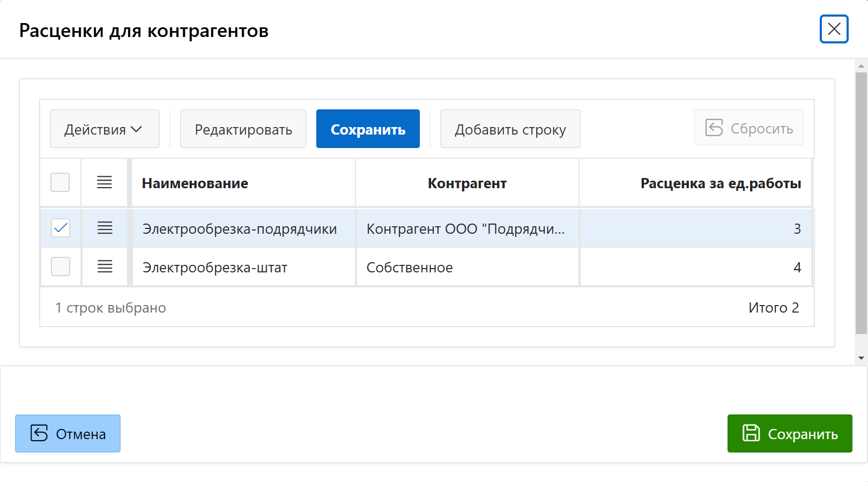Open Наименование column header menu
This screenshot has width=868, height=482.
click(x=195, y=183)
